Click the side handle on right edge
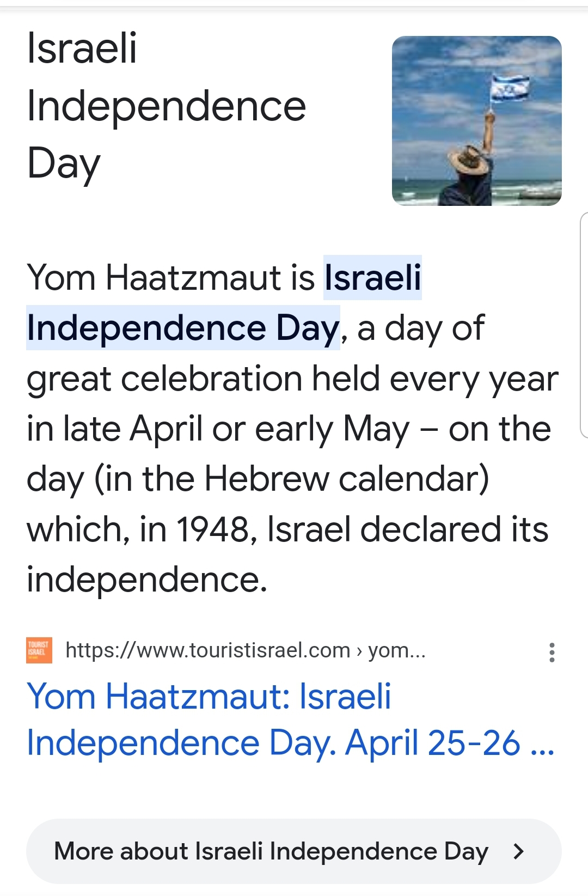The width and height of the screenshot is (588, 896). click(583, 325)
